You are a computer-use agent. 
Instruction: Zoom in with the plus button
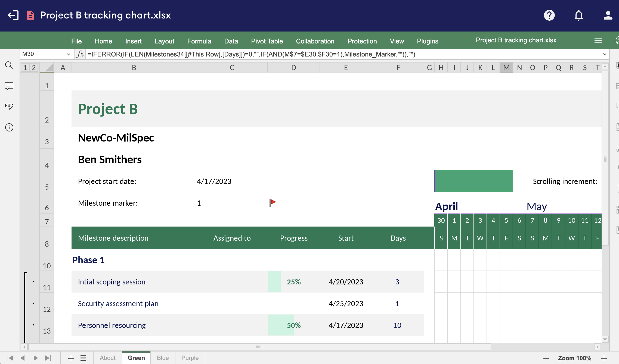tap(604, 358)
